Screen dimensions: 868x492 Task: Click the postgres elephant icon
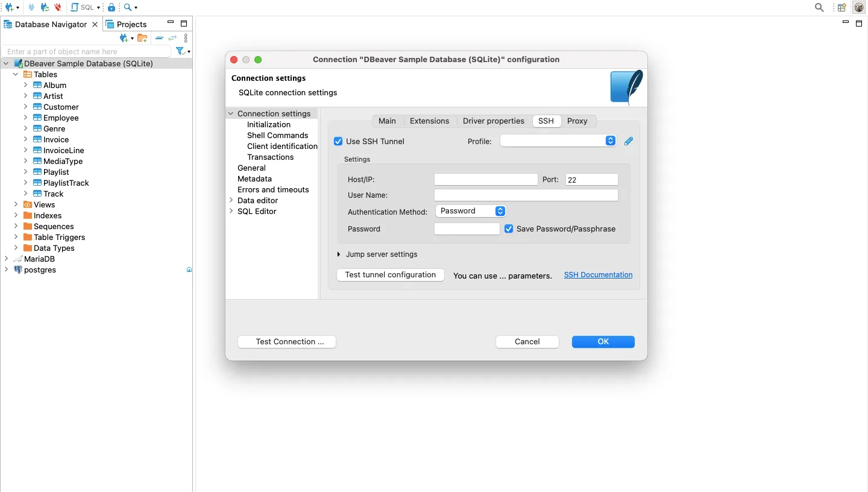point(18,270)
